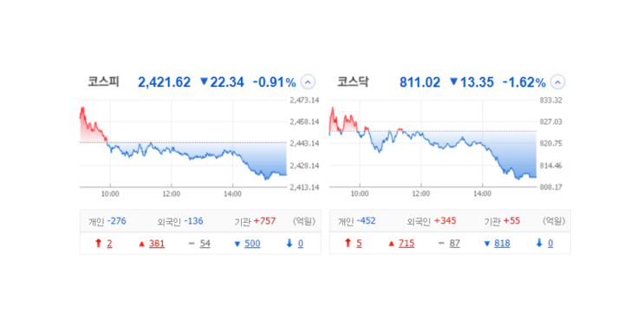This screenshot has width=644, height=320.
Task: Open KOSPI unchanged stocks count 54
Action: click(x=205, y=244)
